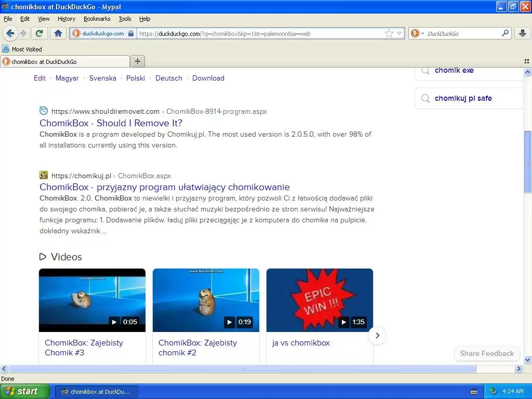Click the duckduckgo.com site identity badge
The width and height of the screenshot is (532, 399).
tap(103, 33)
